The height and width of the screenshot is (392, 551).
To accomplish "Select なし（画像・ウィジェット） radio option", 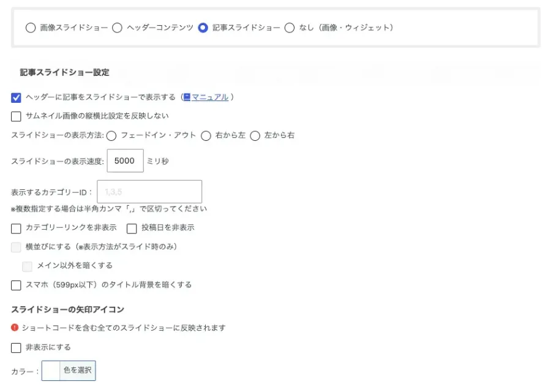I will tap(290, 28).
